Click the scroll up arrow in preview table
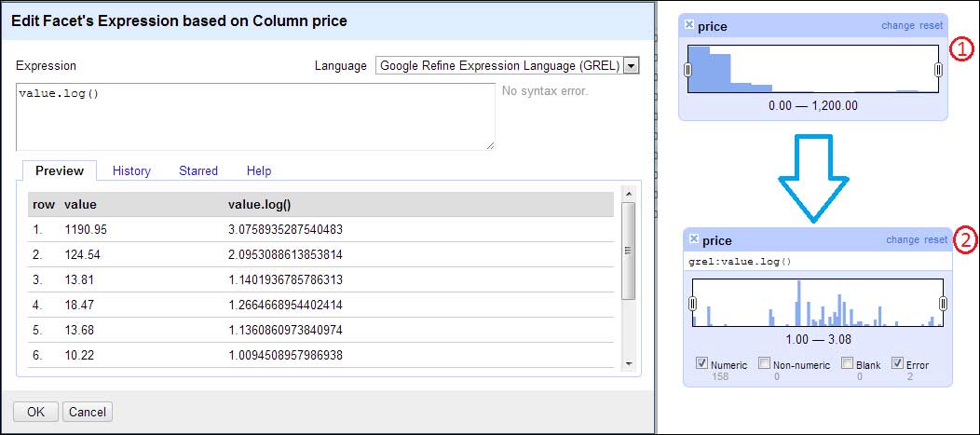 [x=629, y=193]
